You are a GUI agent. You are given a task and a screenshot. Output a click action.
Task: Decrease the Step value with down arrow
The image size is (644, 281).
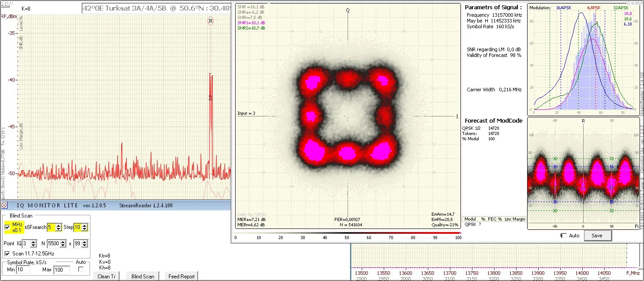(x=85, y=229)
